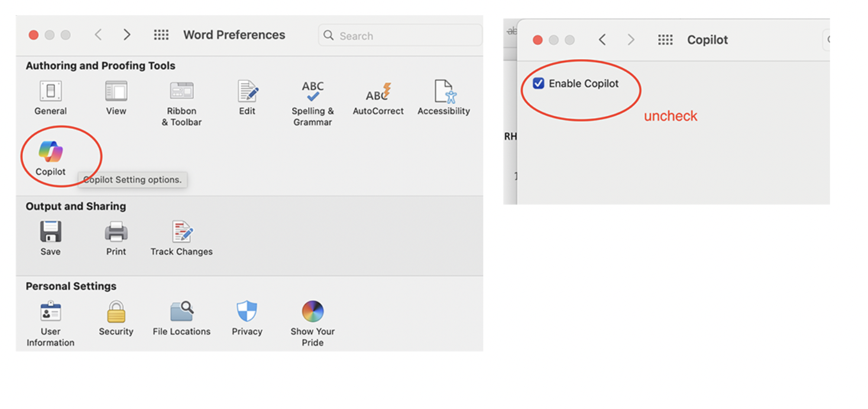The image size is (868, 409).
Task: Open AutoCorrect preferences
Action: point(378,92)
